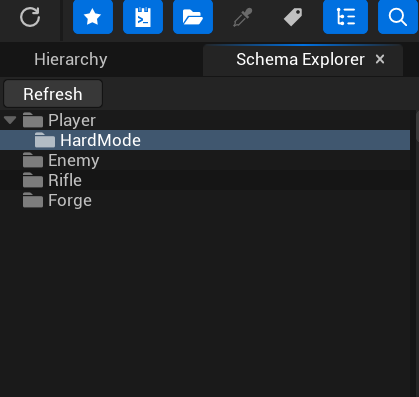Click the Rifle folder icon
The width and height of the screenshot is (419, 397).
tap(33, 180)
